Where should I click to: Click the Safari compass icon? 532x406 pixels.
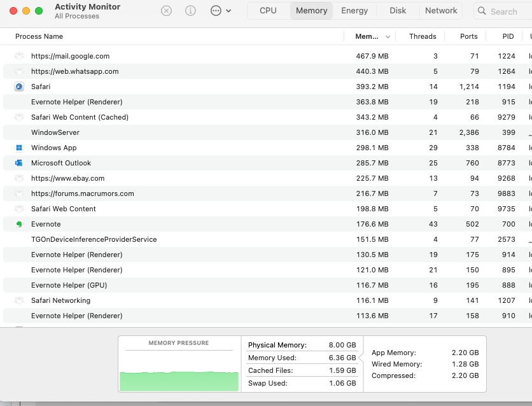19,87
